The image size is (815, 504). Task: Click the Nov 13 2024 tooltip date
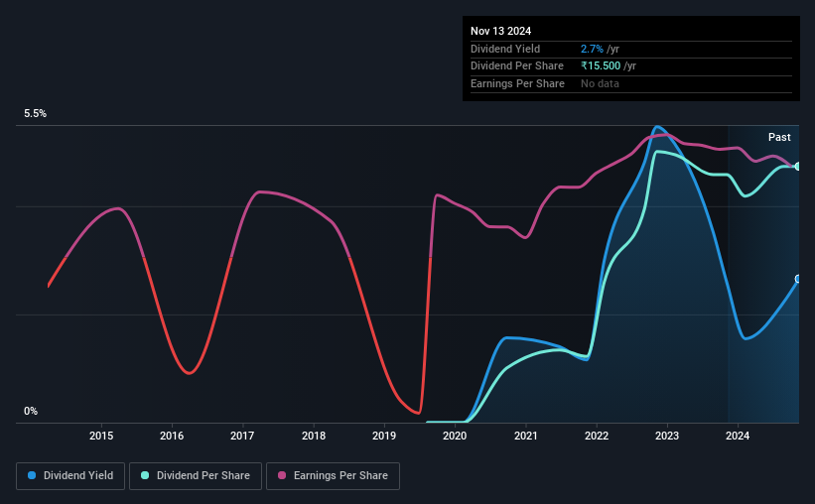point(500,31)
